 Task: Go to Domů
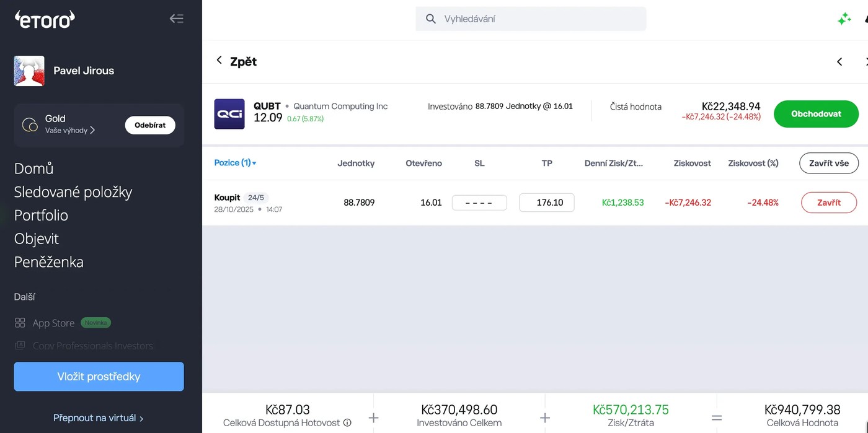click(34, 168)
